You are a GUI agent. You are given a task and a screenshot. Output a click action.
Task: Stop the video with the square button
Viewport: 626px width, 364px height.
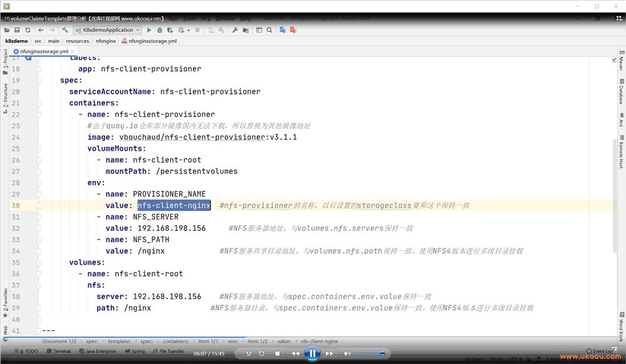point(277,353)
